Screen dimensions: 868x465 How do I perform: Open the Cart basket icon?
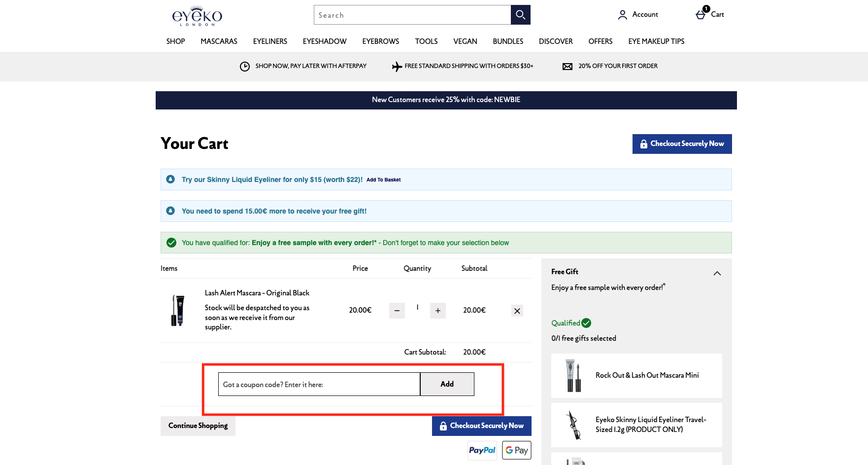pyautogui.click(x=701, y=15)
